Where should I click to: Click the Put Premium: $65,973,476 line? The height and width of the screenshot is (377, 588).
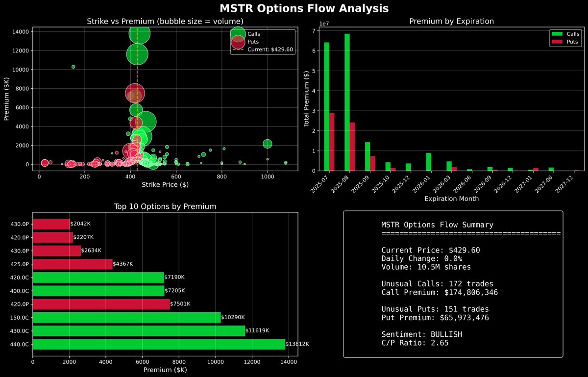[x=435, y=318]
